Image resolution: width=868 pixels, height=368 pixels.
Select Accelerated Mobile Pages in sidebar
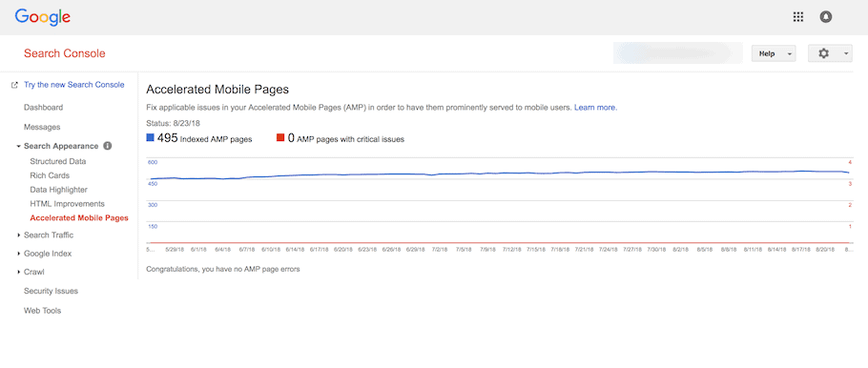pos(79,218)
